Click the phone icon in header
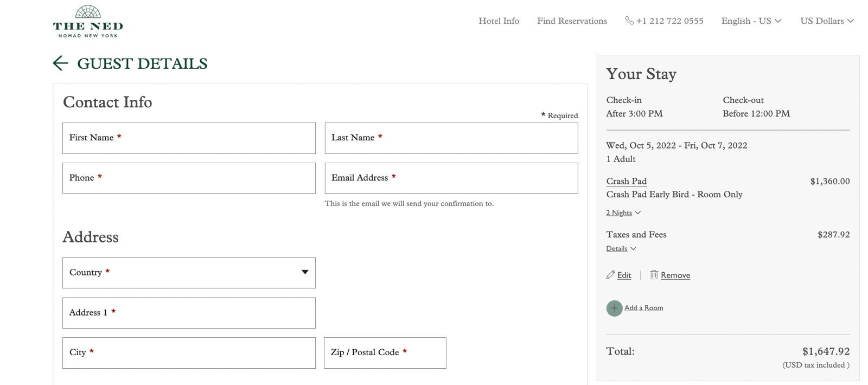 coord(629,21)
